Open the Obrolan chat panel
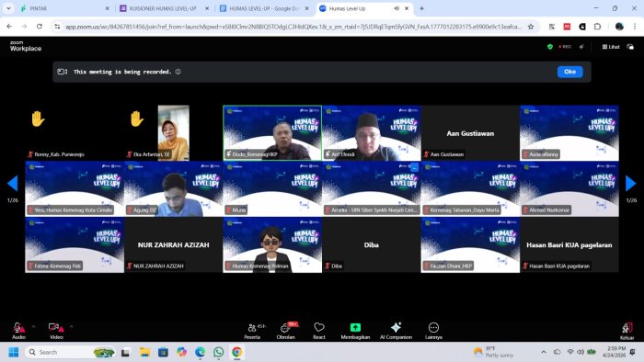This screenshot has width=644, height=362. [x=286, y=331]
